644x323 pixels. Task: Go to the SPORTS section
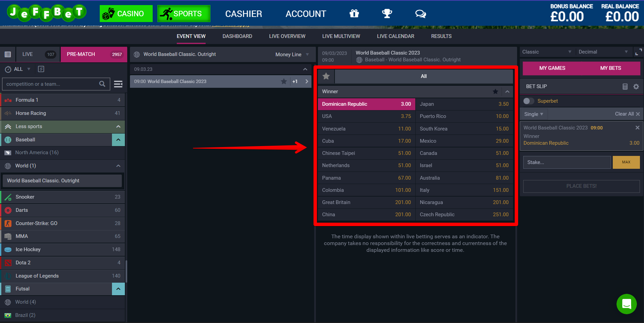tap(184, 14)
